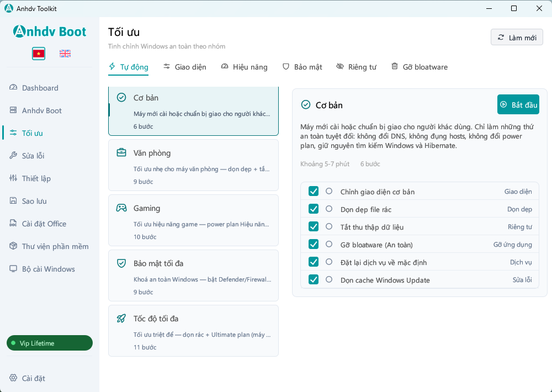Screen dimensions: 552x392
Task: Refresh with the Làm mới button
Action: point(517,37)
